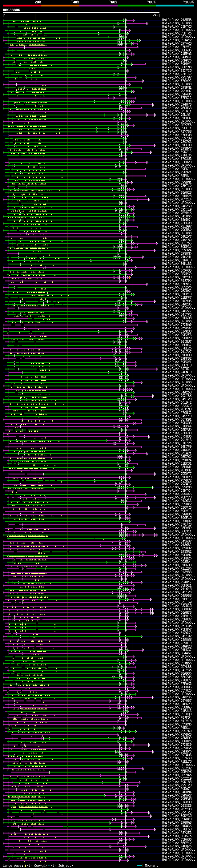Open hit UniRef100_A9P8J4
197x868 pixels.
[x=176, y=176]
